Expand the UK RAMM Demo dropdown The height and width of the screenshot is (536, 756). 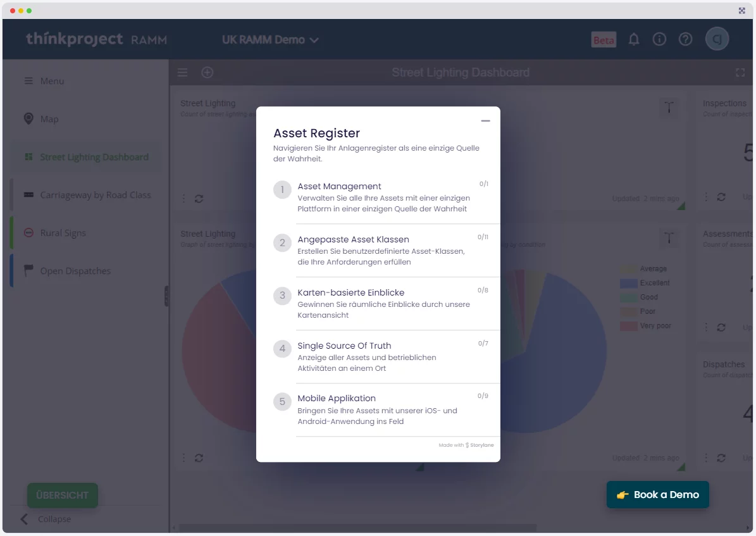pos(270,40)
